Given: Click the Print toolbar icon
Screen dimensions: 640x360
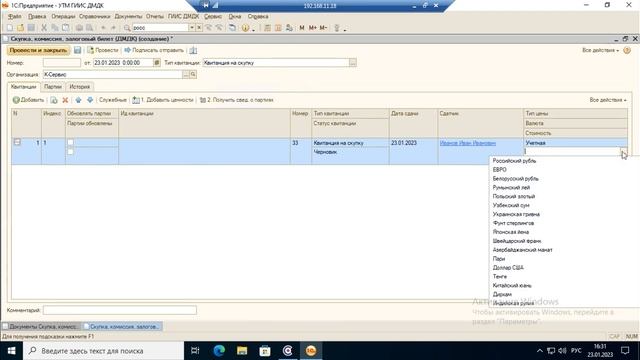Looking at the screenshot, I should 79,28.
